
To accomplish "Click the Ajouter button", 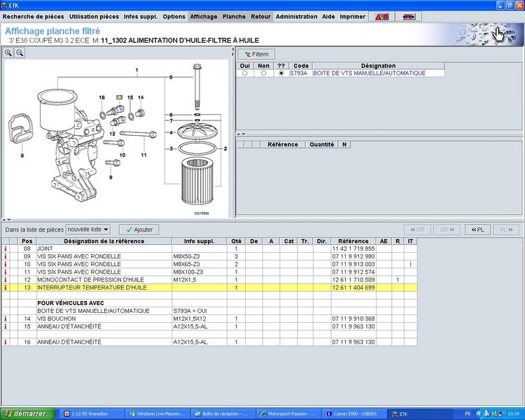I will (139, 230).
